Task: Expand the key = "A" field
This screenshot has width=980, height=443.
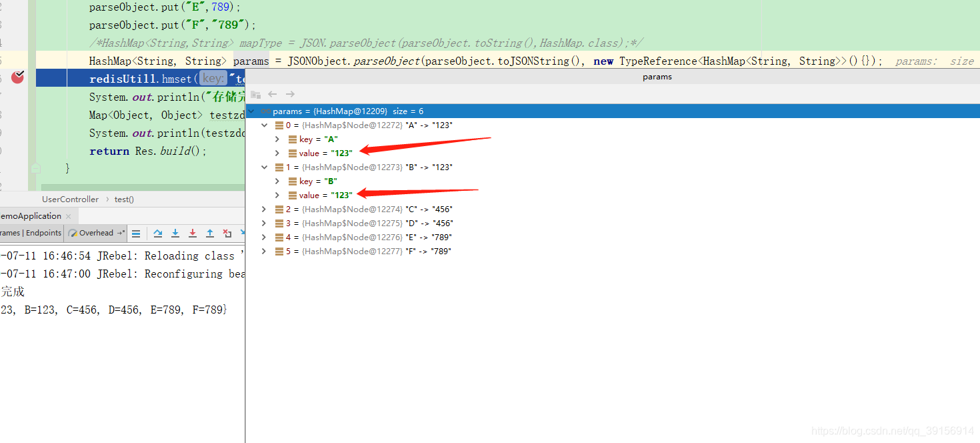Action: tap(277, 139)
